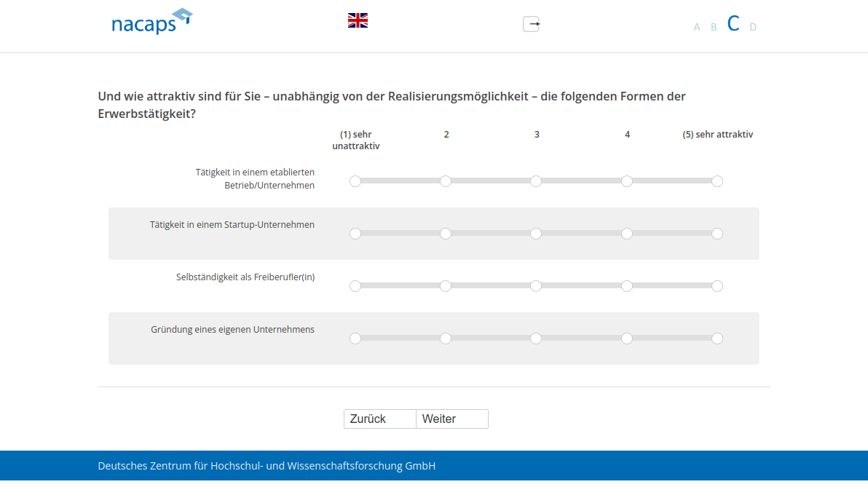Choose the large font size C

click(733, 24)
